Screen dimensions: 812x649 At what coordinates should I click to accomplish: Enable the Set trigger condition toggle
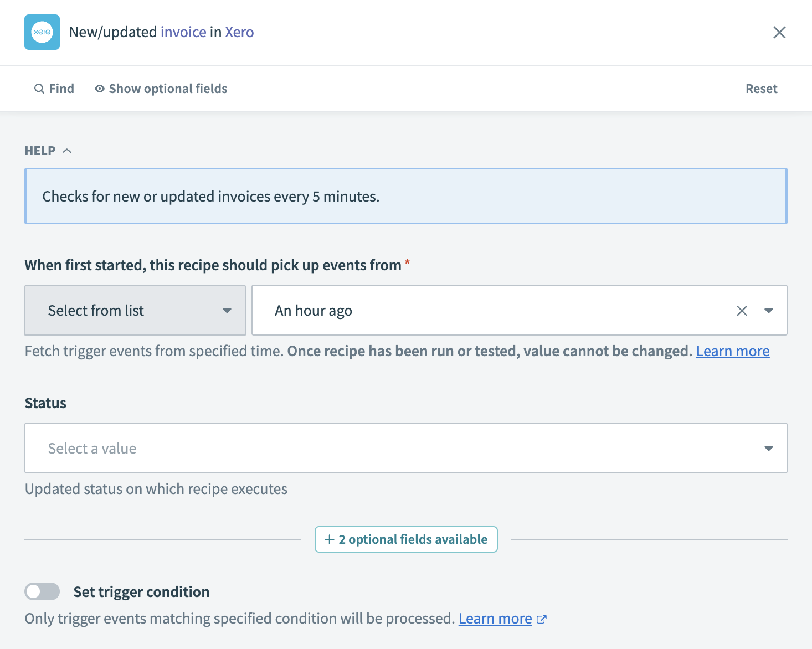(42, 591)
